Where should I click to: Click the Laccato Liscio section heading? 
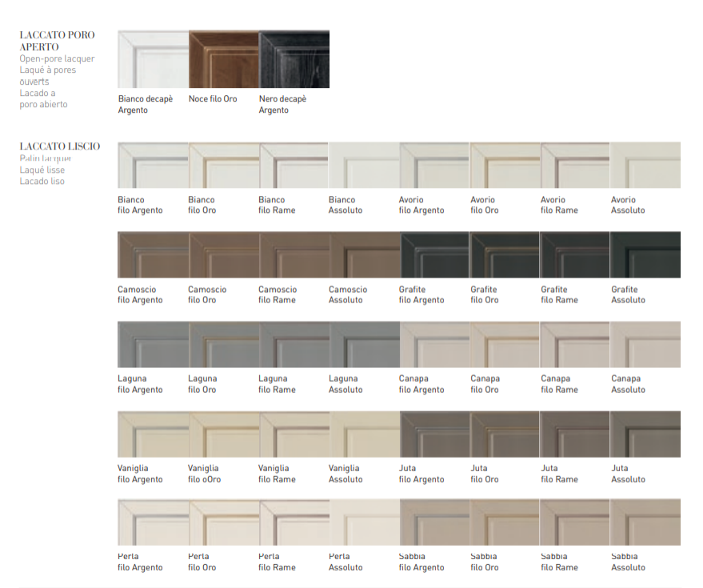(60, 146)
